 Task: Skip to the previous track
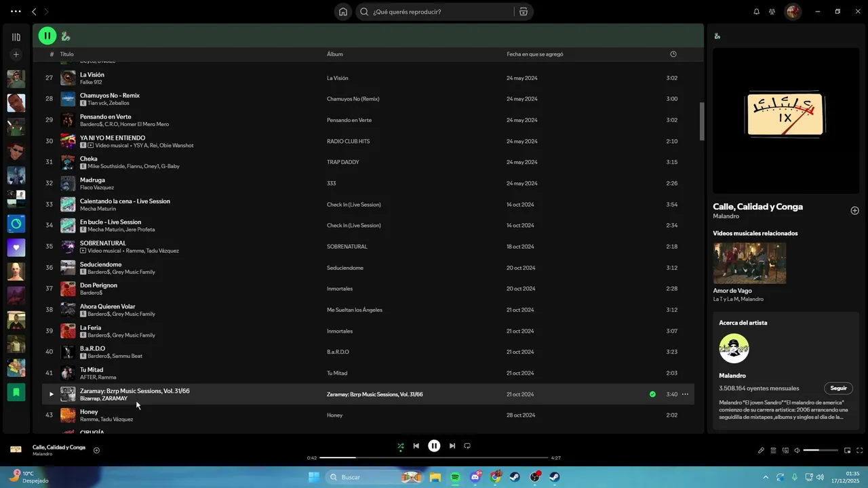click(x=416, y=446)
